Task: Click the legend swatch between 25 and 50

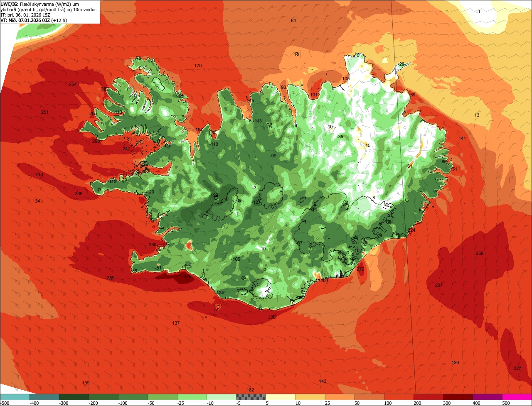Action: click(x=339, y=397)
